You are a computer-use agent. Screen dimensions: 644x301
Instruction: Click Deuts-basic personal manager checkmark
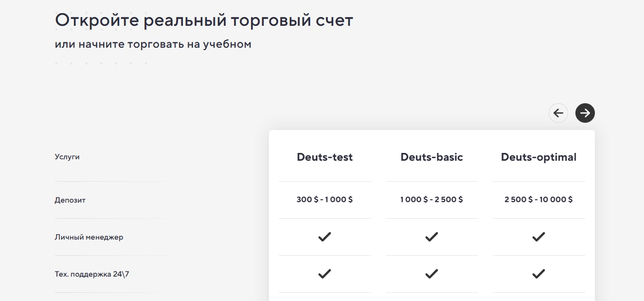point(431,237)
